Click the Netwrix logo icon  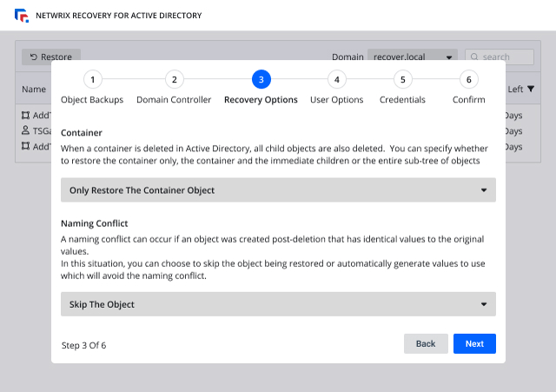click(x=22, y=16)
